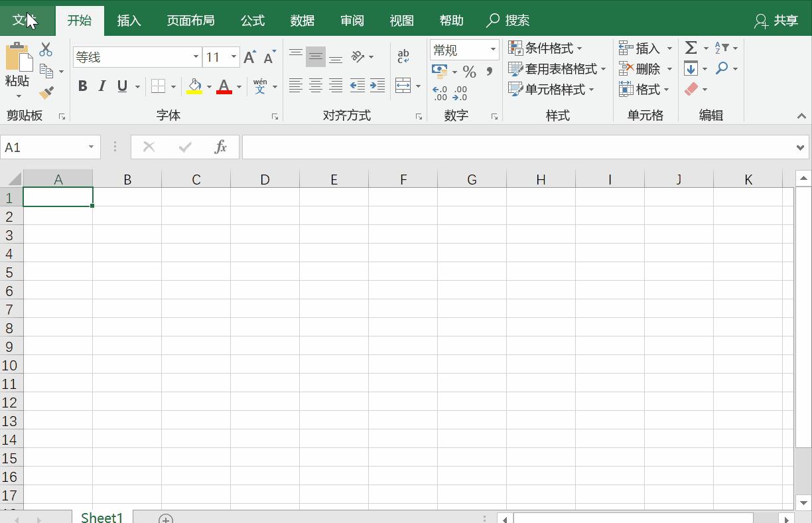Screen dimensions: 812x523
Task: Open the fill color dropdown arrow
Action: 208,86
